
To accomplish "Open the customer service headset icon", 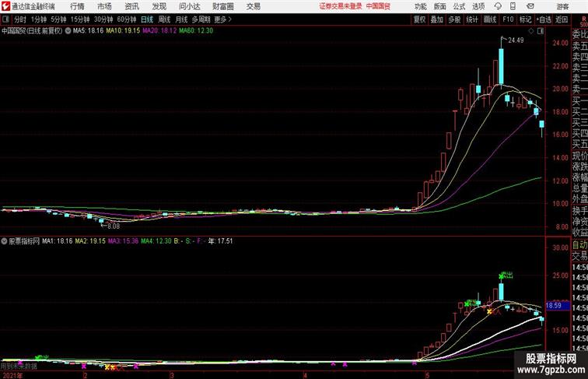I will (x=498, y=6).
